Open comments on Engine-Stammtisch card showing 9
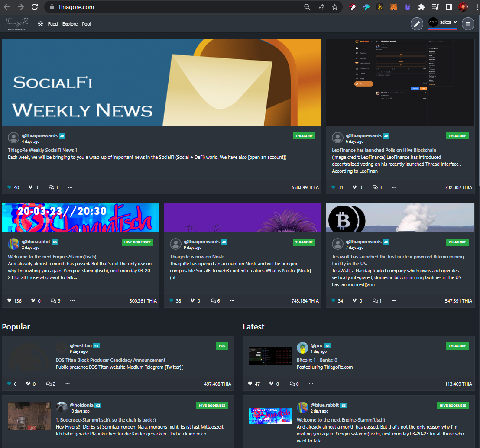Image resolution: width=480 pixels, height=448 pixels. 56,300
